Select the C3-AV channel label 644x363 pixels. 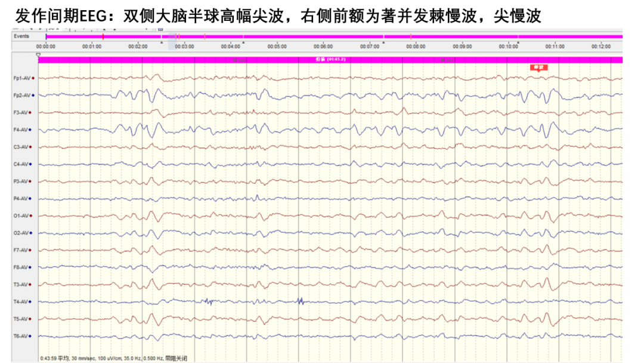[x=20, y=147]
